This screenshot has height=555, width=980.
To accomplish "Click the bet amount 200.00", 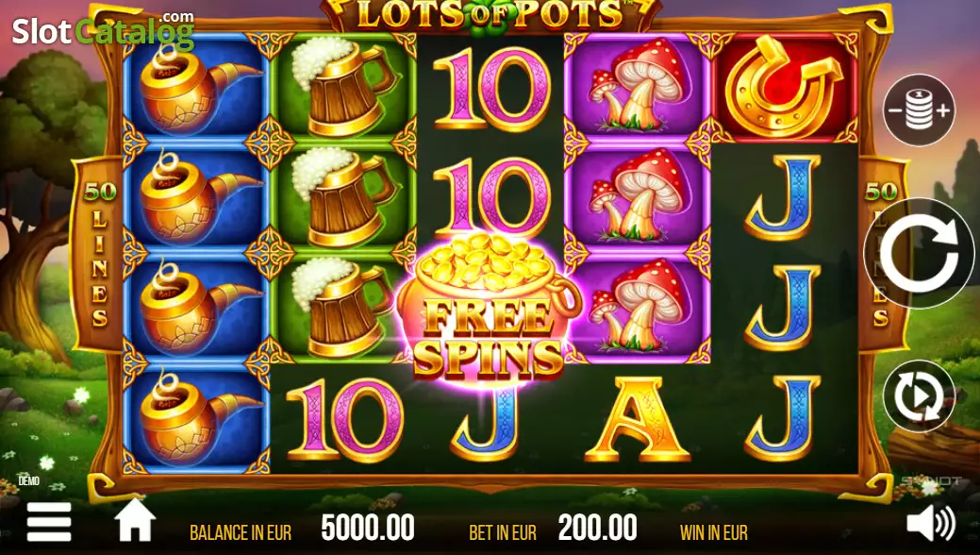I will (597, 528).
